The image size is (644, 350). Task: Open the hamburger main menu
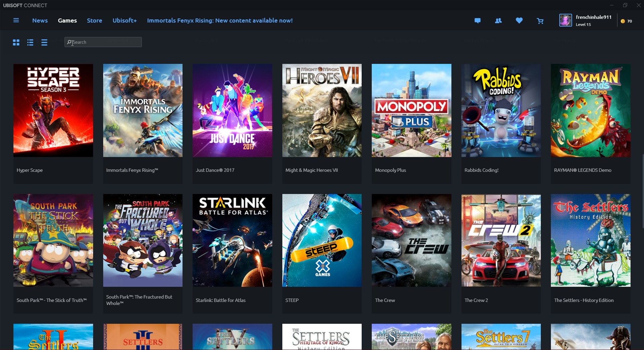tap(16, 21)
